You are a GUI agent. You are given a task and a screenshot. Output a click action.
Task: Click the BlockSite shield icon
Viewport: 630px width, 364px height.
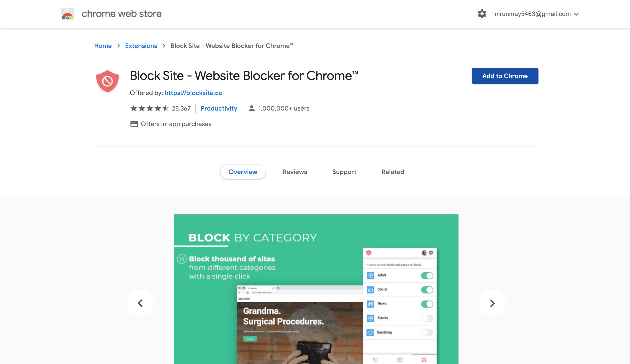click(107, 81)
